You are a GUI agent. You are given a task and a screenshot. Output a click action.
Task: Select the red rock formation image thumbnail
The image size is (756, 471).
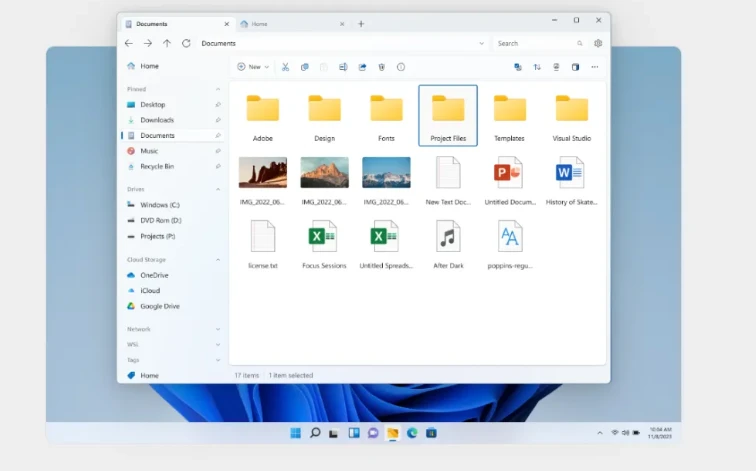point(263,172)
